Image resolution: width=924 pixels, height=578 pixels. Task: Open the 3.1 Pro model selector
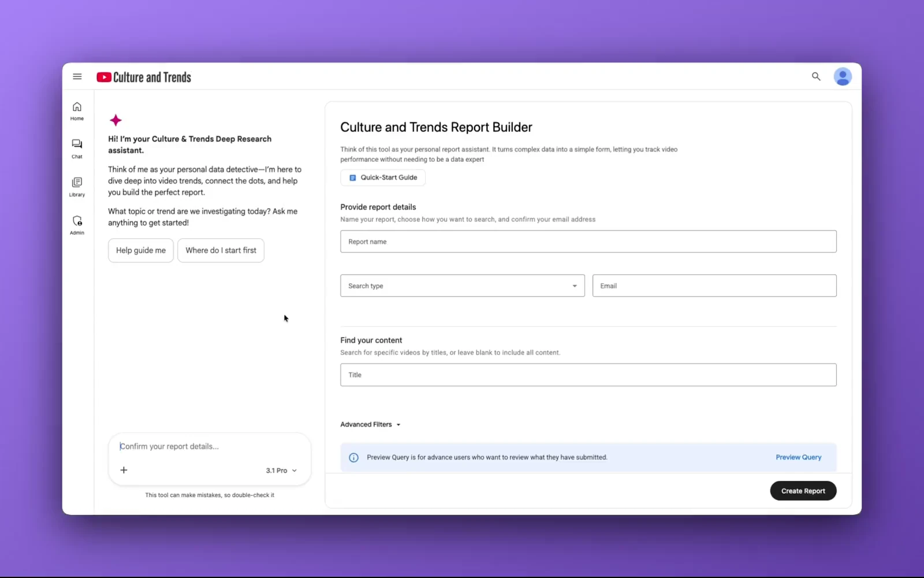click(x=281, y=470)
